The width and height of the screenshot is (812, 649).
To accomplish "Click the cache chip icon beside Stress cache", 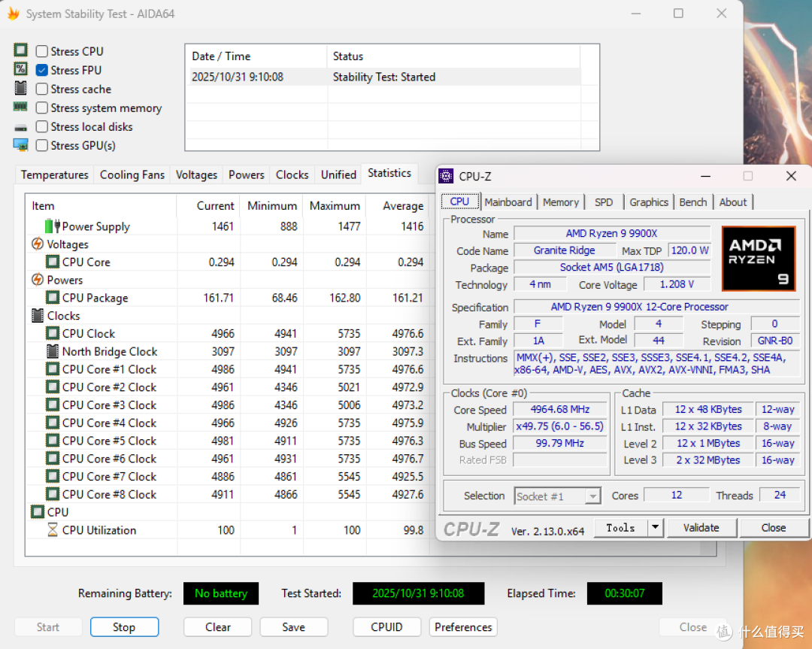I will 21,88.
